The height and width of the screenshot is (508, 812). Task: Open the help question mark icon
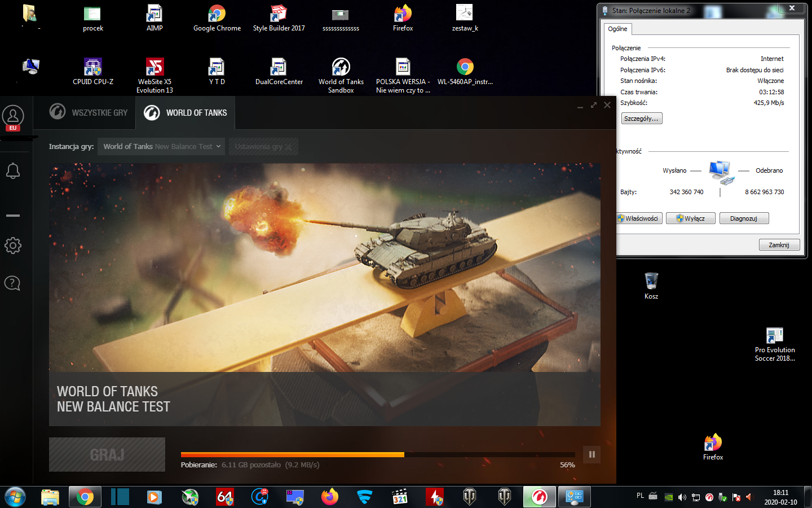pyautogui.click(x=12, y=283)
